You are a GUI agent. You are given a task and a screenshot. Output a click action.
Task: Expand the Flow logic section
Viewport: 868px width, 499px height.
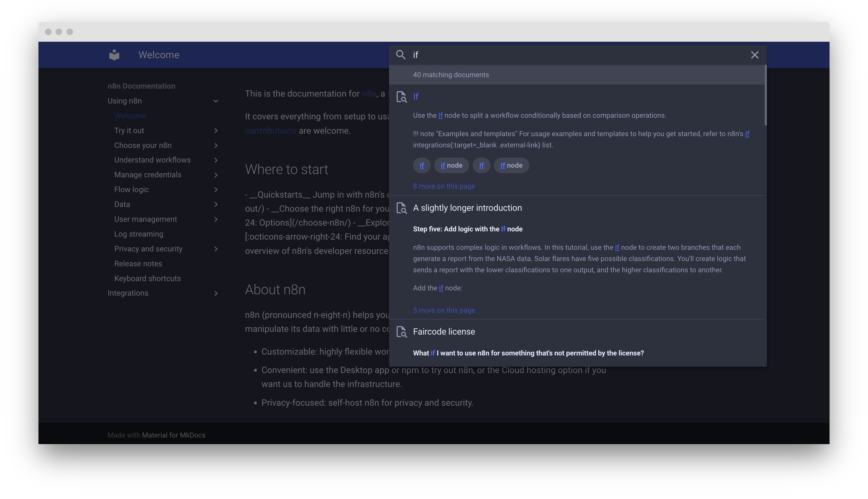tap(216, 189)
